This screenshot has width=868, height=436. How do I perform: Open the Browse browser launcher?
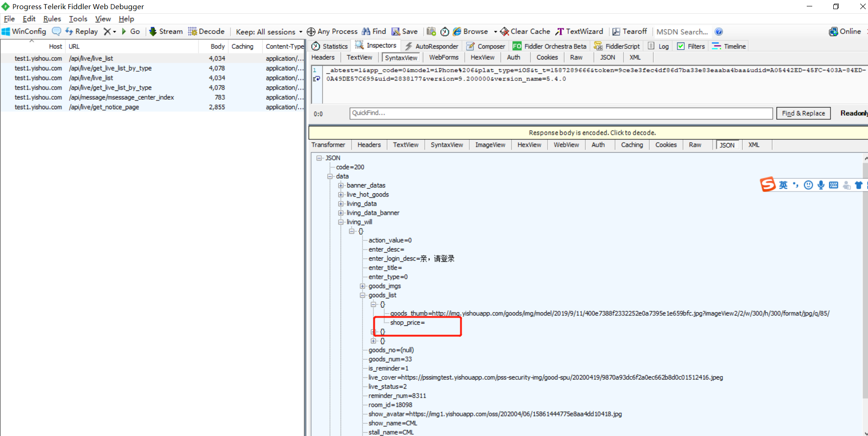tap(470, 32)
